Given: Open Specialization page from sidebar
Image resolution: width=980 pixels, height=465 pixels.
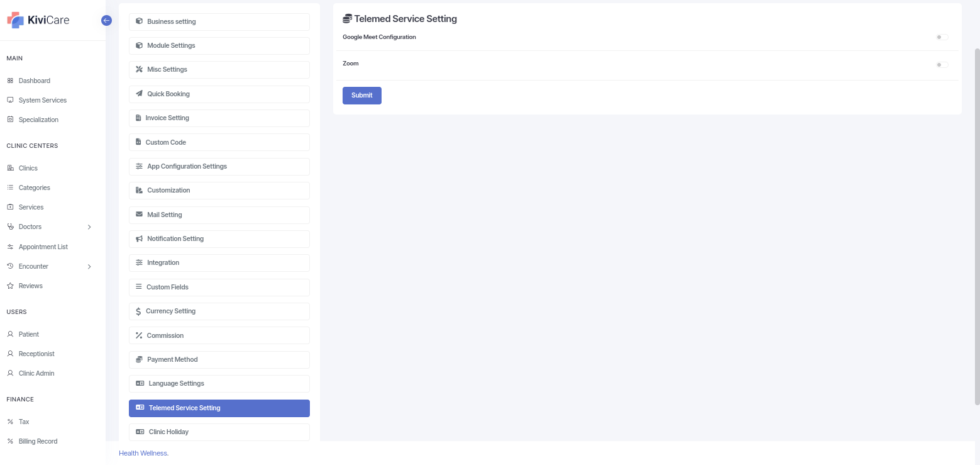Looking at the screenshot, I should click(38, 120).
